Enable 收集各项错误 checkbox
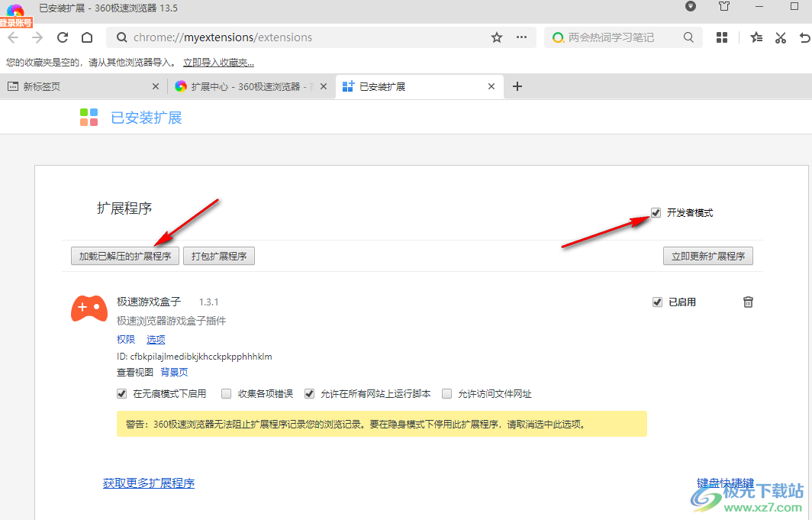Viewport: 812px width, 520px height. [x=227, y=393]
